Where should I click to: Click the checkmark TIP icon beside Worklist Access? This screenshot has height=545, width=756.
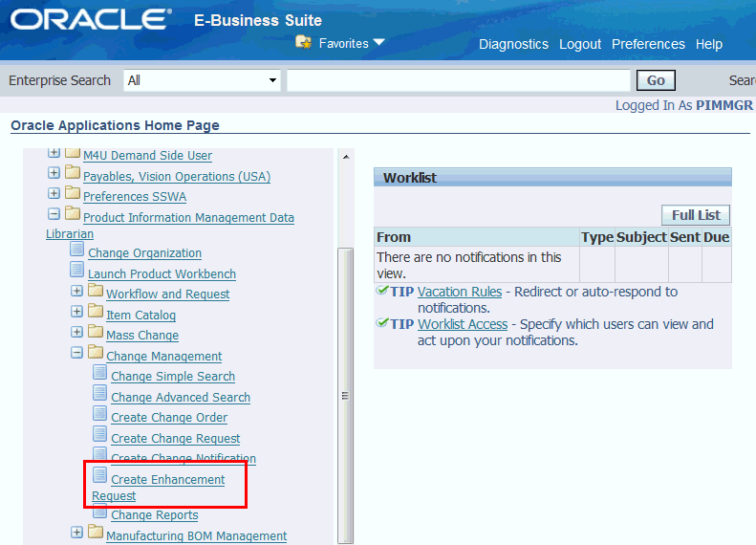tap(382, 322)
